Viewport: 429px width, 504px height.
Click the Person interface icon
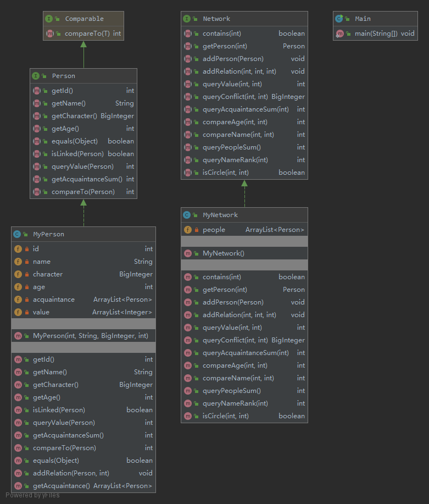(x=36, y=76)
